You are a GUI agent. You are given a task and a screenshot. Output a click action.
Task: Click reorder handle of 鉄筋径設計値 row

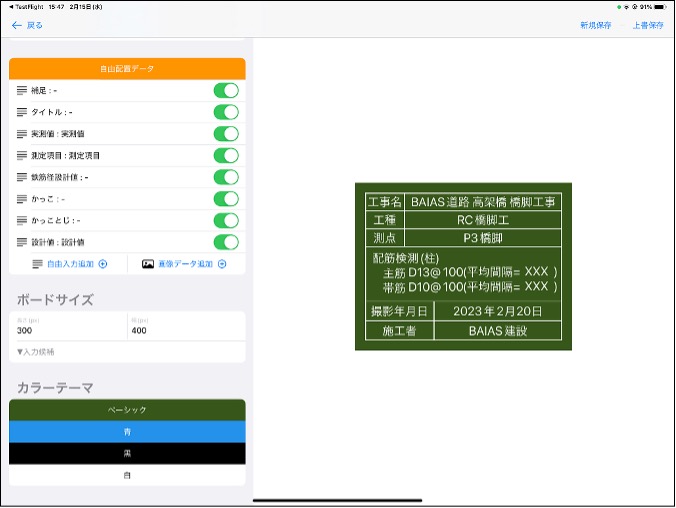(22, 177)
